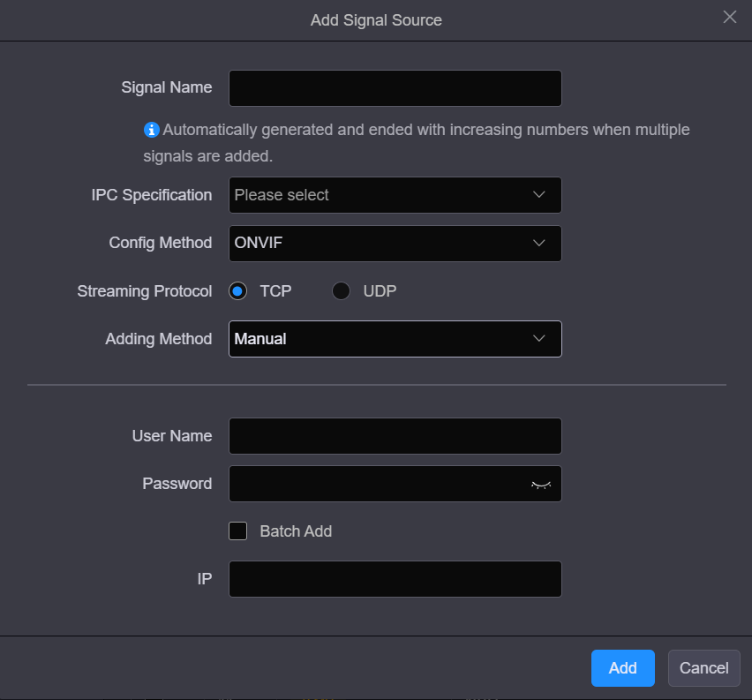The image size is (752, 700).
Task: Focus the Signal Name text field
Action: [395, 88]
